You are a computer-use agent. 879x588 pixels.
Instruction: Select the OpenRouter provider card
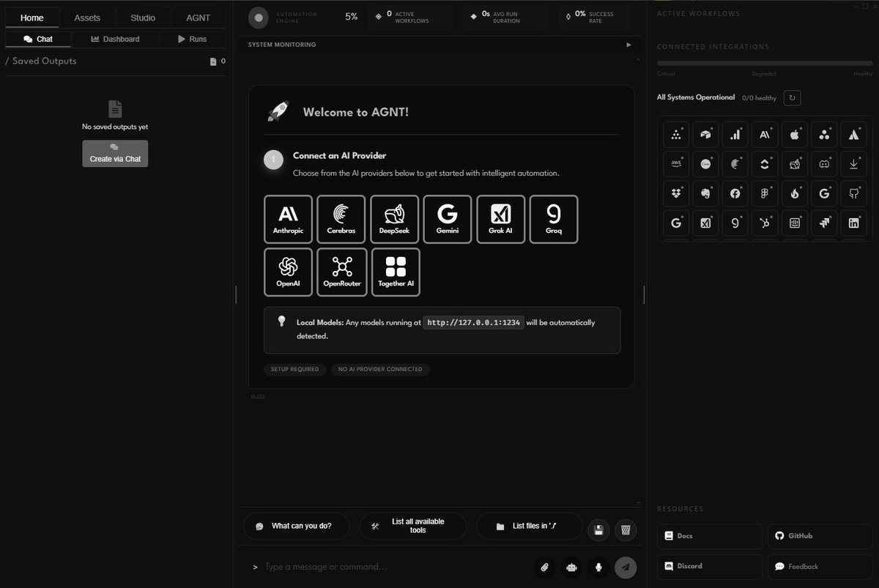[341, 272]
